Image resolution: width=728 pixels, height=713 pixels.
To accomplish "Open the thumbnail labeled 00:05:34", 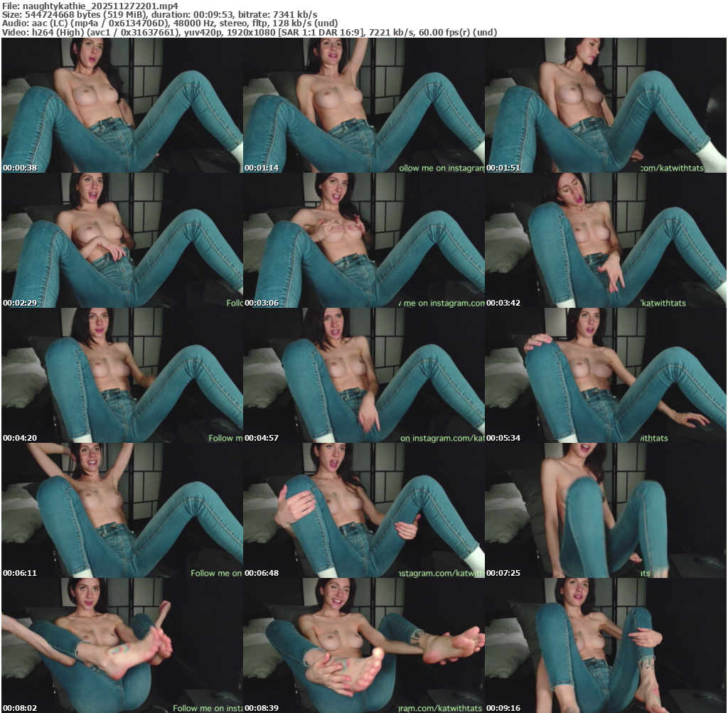I will click(605, 375).
